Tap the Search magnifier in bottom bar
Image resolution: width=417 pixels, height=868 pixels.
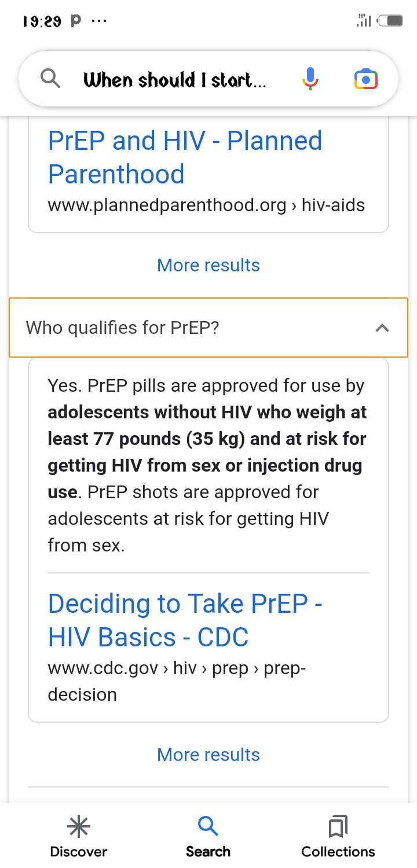click(x=209, y=827)
